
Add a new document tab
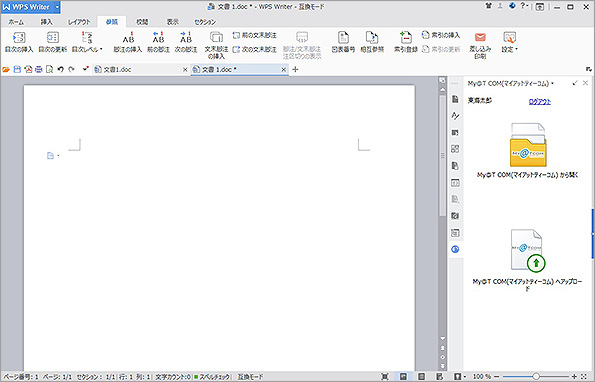point(295,69)
